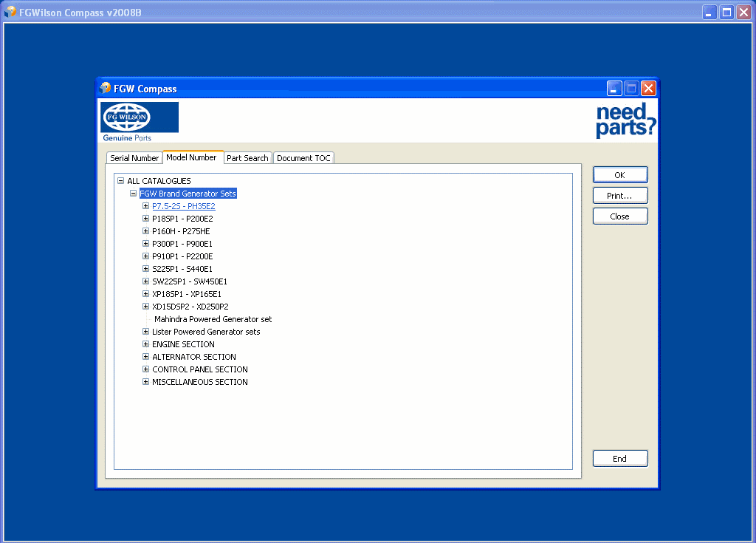Select the ALTERNATOR SECTION item
Viewport: 756px width, 543px height.
[x=194, y=357]
